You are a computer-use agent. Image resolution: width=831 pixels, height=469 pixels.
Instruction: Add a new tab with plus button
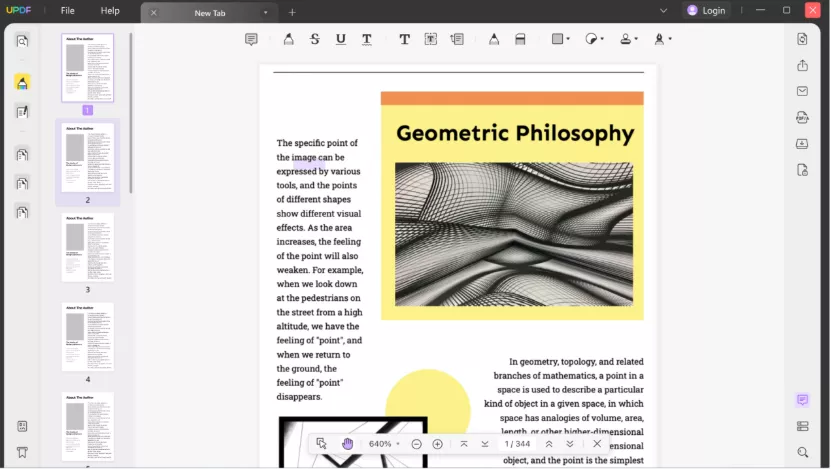[x=292, y=12]
